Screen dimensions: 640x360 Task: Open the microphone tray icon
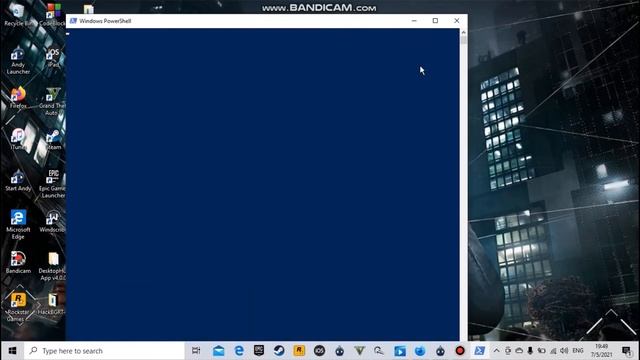click(x=530, y=351)
